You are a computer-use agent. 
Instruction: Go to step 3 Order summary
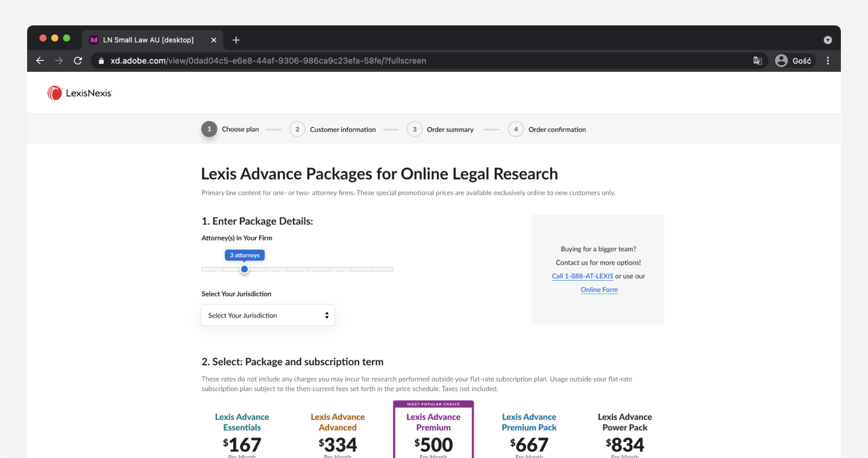[x=440, y=129]
